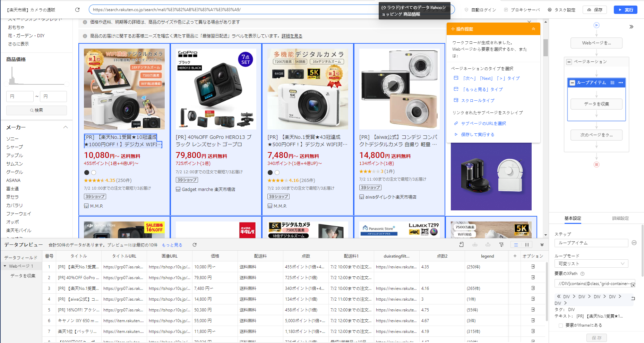Select the white color swatch on the 10,080円 camera
Image resolution: width=644 pixels, height=343 pixels.
[94, 173]
